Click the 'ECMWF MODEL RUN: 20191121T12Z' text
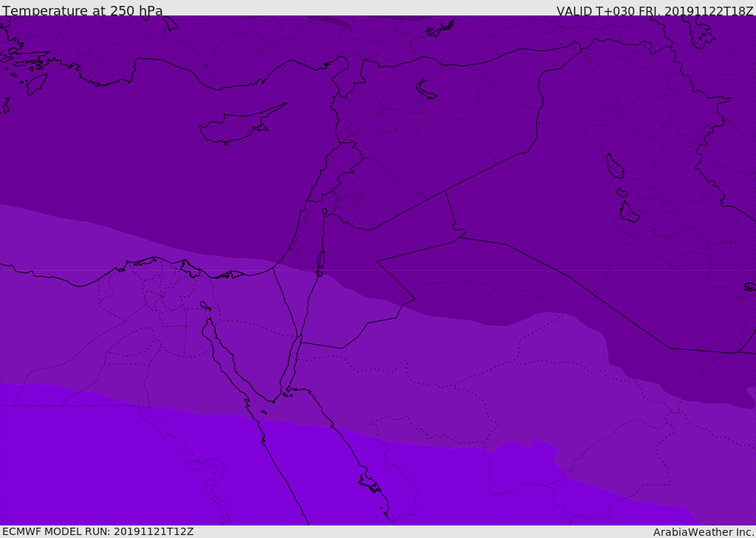 [x=98, y=531]
